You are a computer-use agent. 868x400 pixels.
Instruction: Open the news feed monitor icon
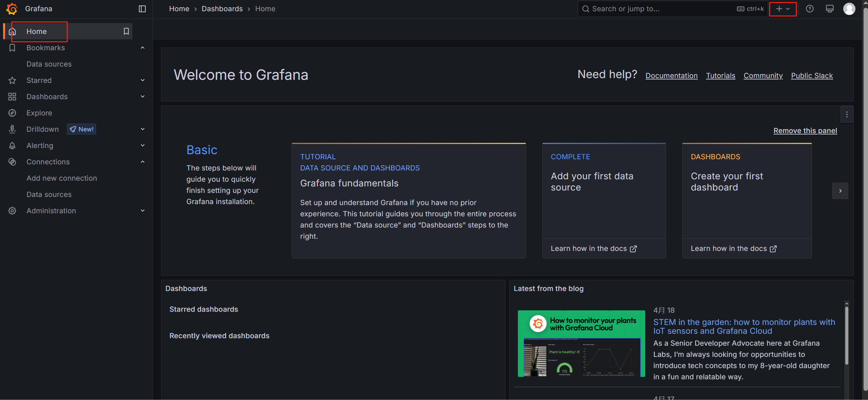point(830,9)
